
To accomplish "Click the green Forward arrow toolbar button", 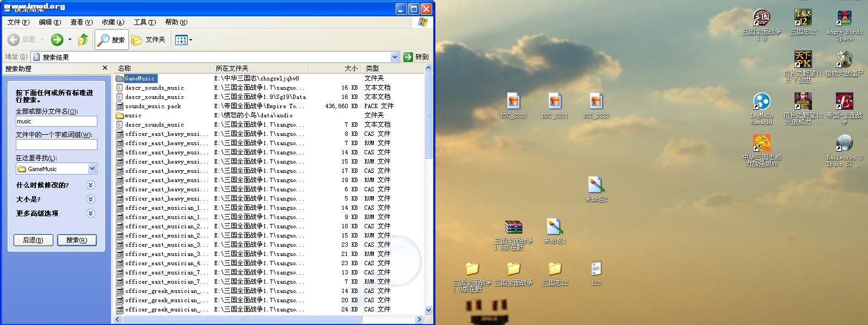I will pos(57,40).
